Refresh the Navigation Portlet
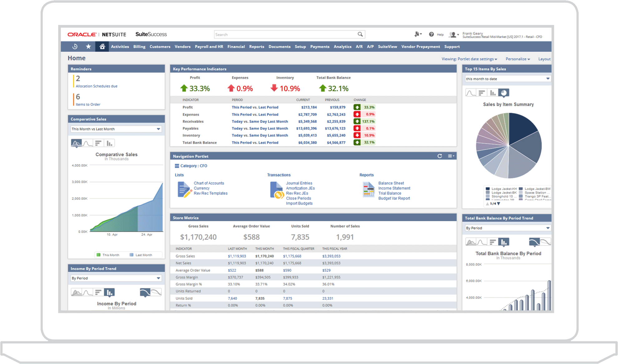This screenshot has height=364, width=618. [x=439, y=156]
